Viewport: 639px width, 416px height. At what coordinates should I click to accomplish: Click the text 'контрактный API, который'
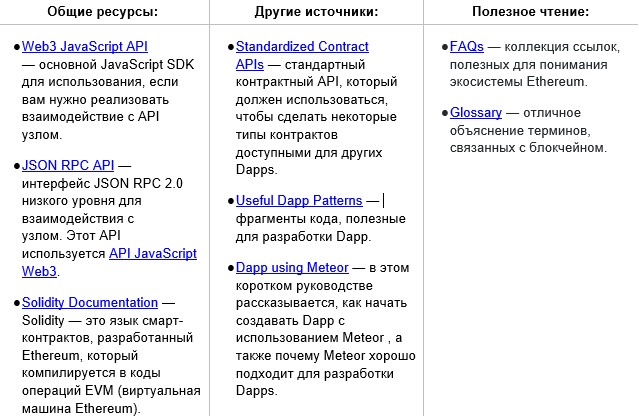tap(316, 81)
